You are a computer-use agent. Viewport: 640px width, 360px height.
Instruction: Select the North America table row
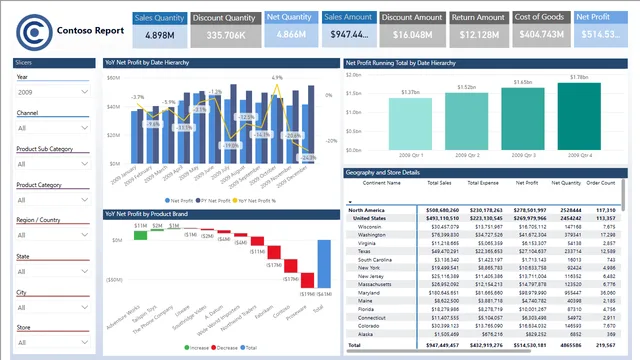[x=482, y=210]
